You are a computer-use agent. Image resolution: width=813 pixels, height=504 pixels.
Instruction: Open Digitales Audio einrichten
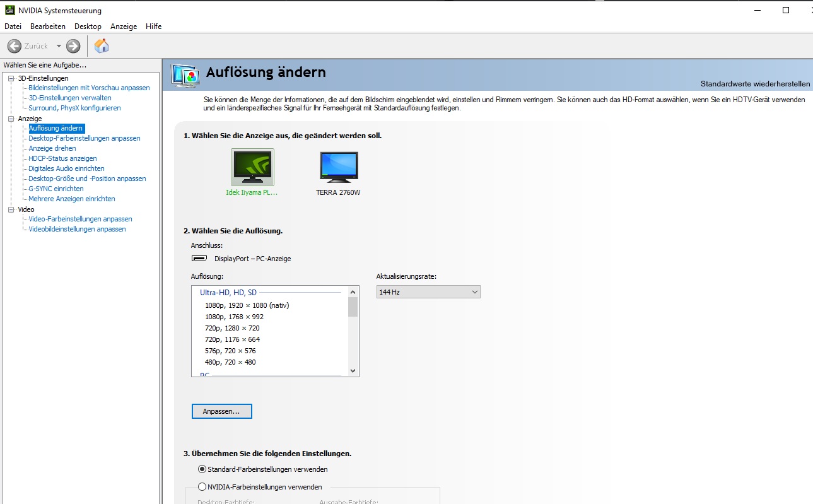(x=66, y=168)
